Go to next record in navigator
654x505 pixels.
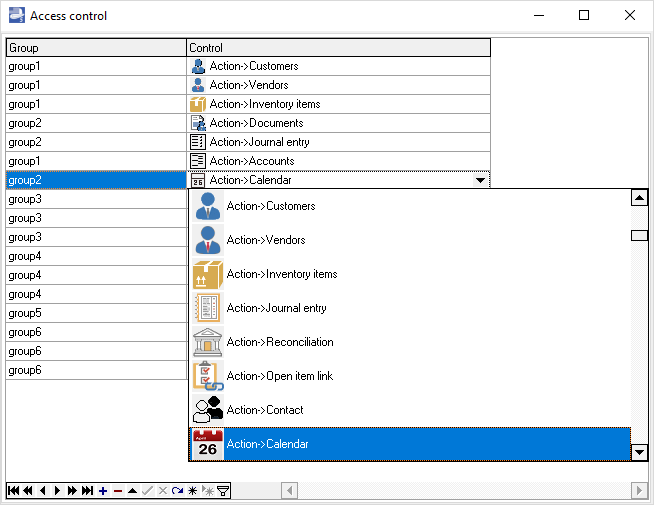pyautogui.click(x=58, y=491)
